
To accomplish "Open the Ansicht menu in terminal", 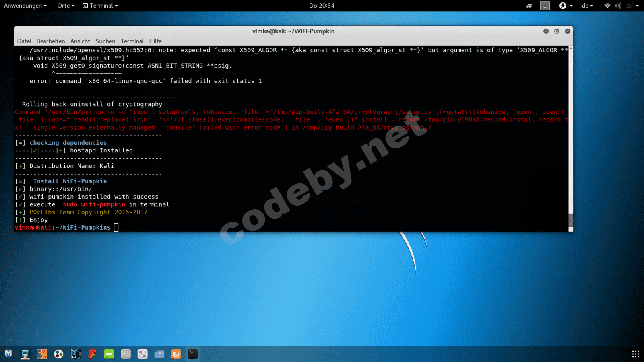I will (x=80, y=41).
